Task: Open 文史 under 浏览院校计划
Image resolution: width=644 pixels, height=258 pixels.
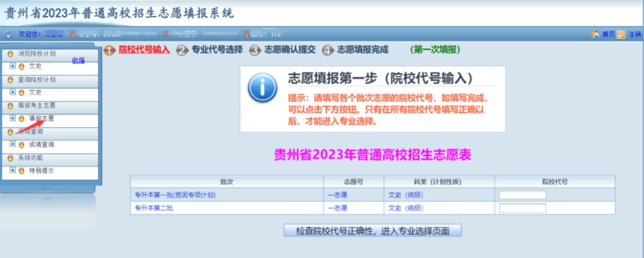Action: pyautogui.click(x=35, y=66)
